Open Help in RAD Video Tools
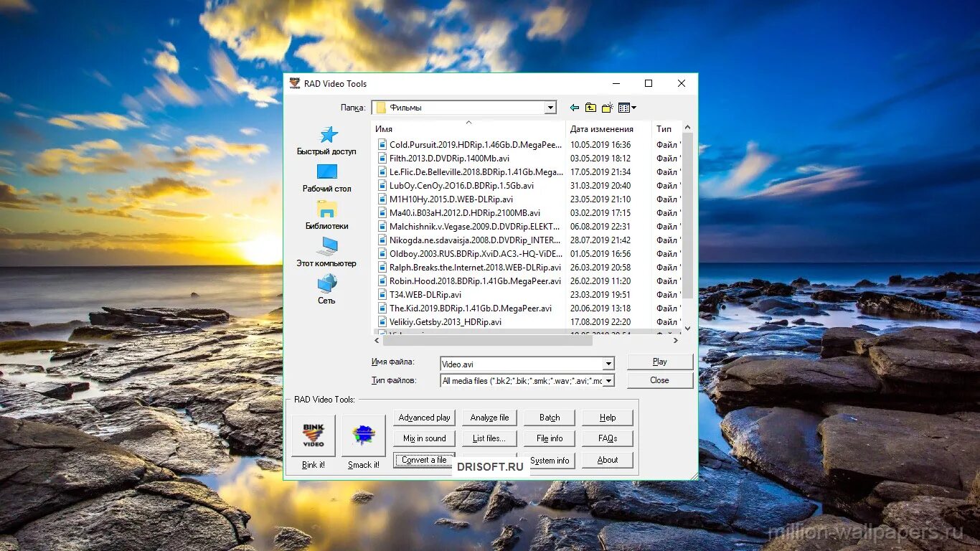The width and height of the screenshot is (980, 551). point(608,418)
